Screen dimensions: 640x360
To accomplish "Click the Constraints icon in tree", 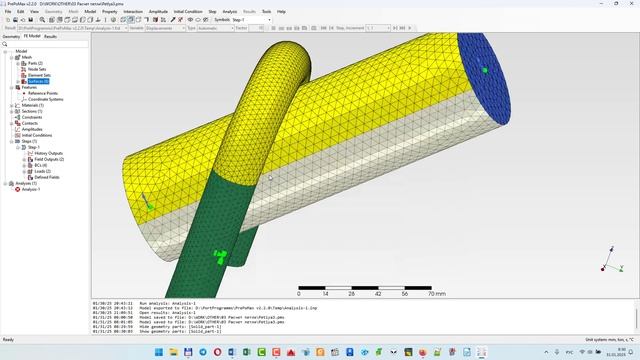I will pyautogui.click(x=18, y=117).
